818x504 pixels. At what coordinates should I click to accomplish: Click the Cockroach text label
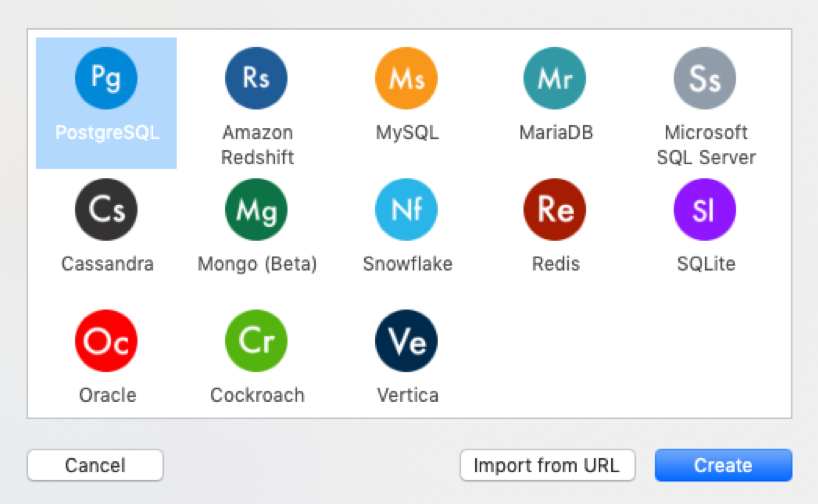257,395
